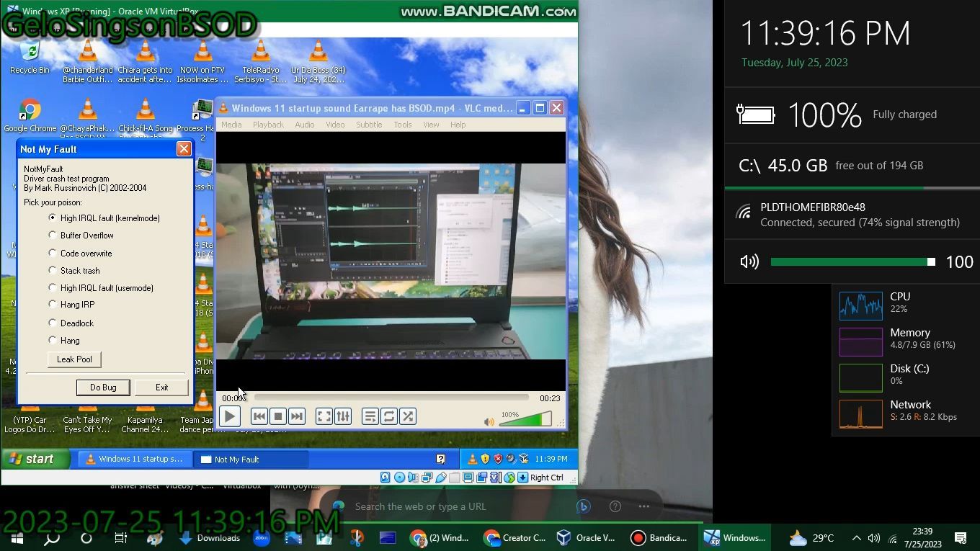Open Ur Da Boss (34) desktop file
The image size is (980, 551).
[x=318, y=61]
